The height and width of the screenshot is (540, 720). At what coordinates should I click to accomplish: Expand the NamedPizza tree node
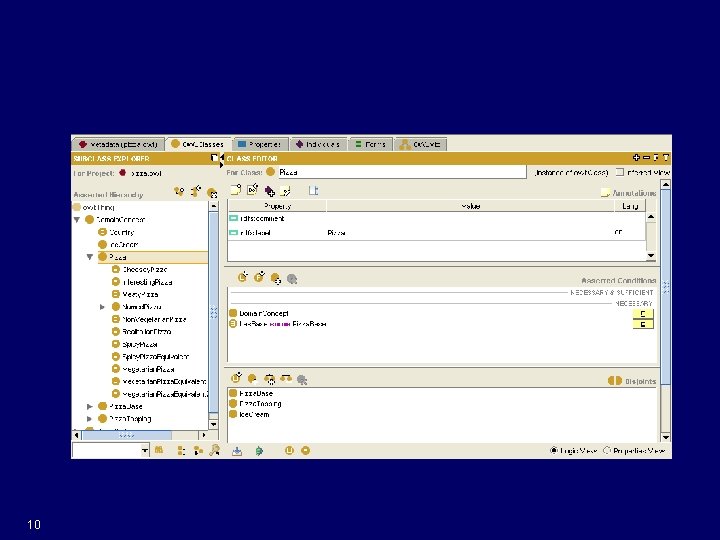pos(102,307)
